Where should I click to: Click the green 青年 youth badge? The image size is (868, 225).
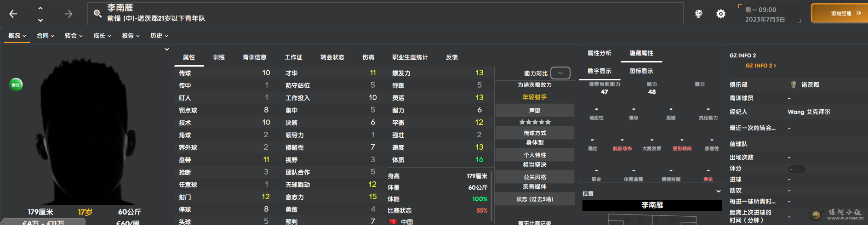click(x=16, y=85)
